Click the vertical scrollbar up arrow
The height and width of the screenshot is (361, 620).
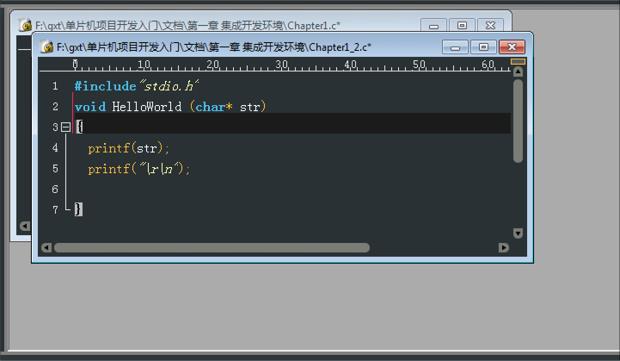pos(518,72)
